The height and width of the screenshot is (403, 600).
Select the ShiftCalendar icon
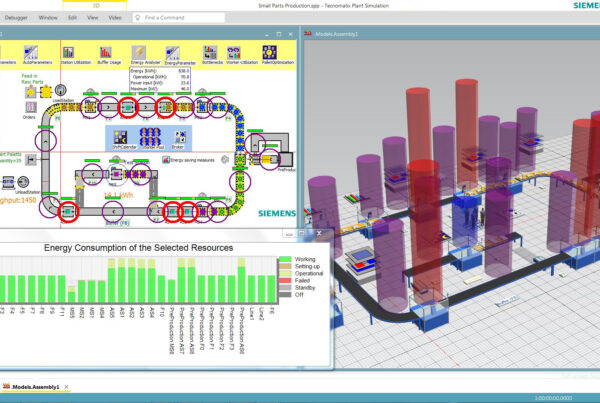coord(120,137)
